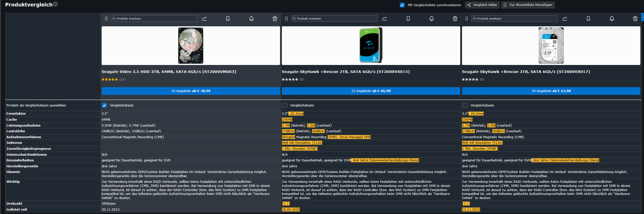Viewport: 644px width, 214px height.
Task: Open Seagate SkyHawk ST2000VX015 title link
Action: click(x=346, y=72)
